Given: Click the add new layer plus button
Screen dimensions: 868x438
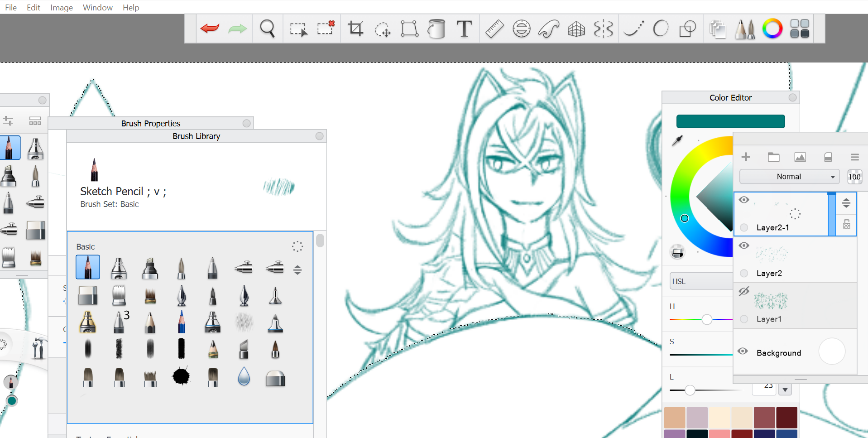Looking at the screenshot, I should coord(746,157).
